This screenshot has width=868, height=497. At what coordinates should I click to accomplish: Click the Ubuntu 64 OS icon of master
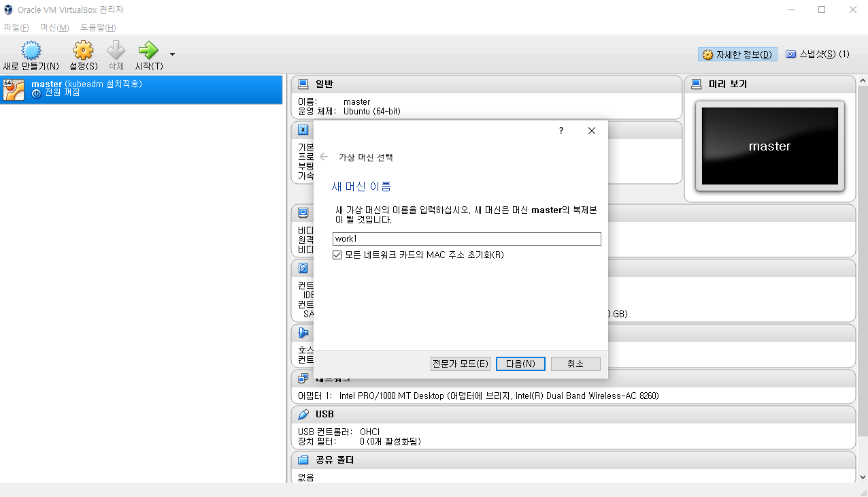14,89
